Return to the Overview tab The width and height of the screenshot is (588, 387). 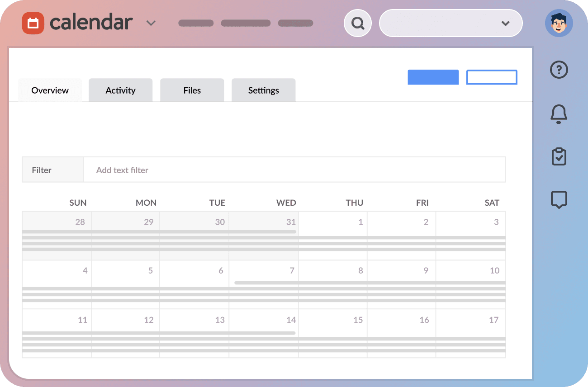(50, 90)
